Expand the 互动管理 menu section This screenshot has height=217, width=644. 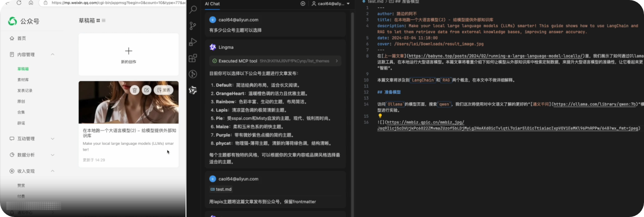point(53,139)
